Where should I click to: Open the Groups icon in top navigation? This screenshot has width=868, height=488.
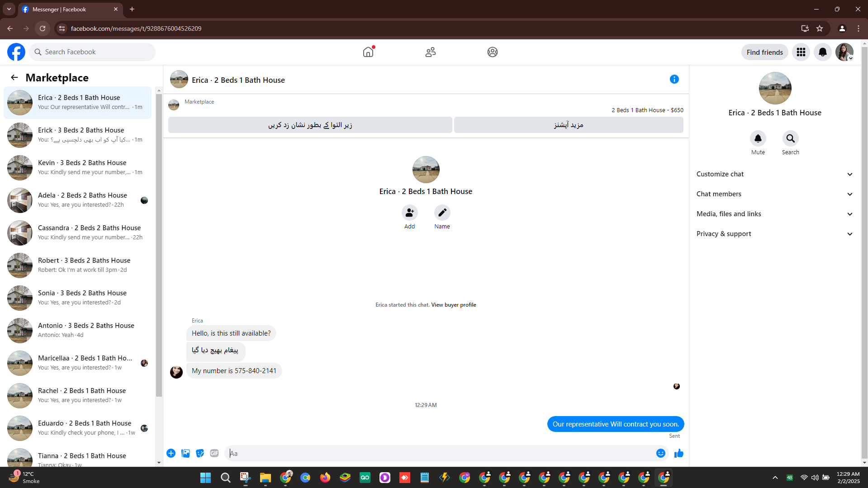click(493, 52)
